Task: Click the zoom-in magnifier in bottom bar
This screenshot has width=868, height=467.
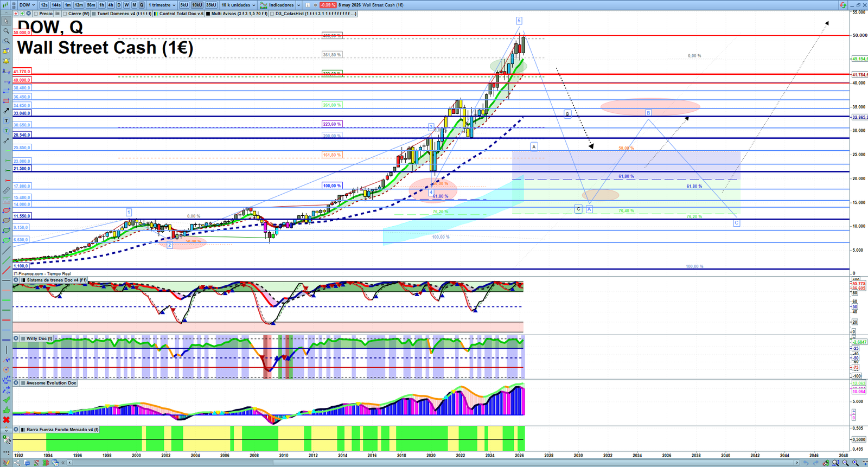Action: click(x=856, y=463)
